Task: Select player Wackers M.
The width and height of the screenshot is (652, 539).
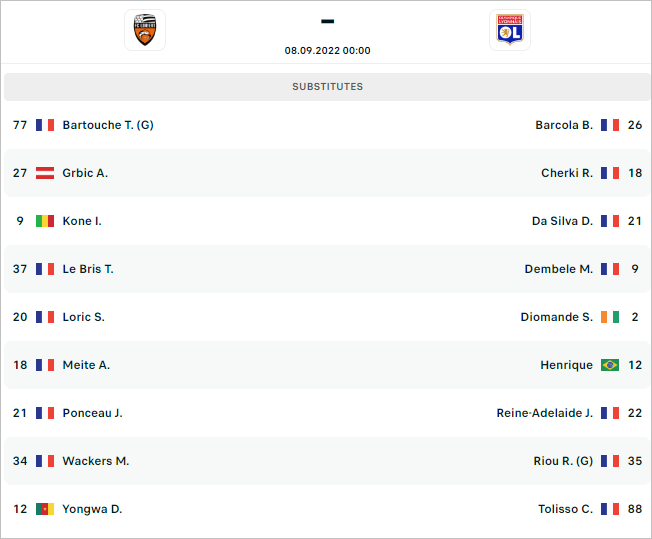Action: pos(96,461)
